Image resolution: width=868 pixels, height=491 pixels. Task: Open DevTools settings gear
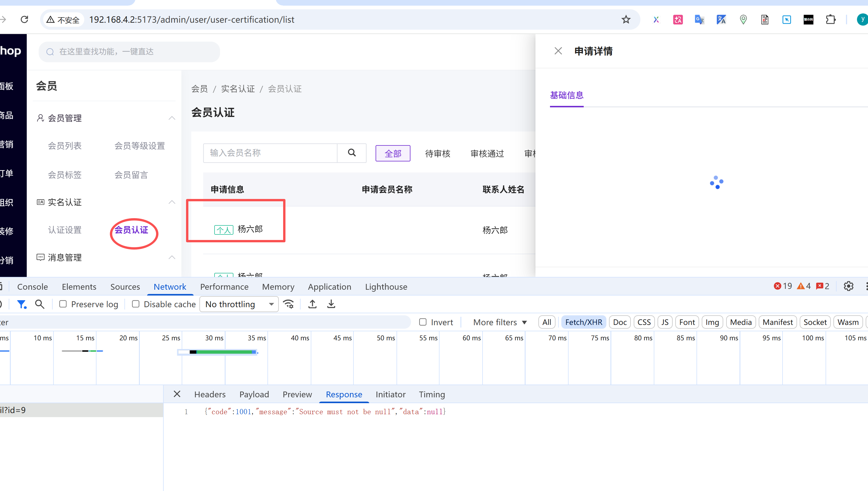(848, 286)
